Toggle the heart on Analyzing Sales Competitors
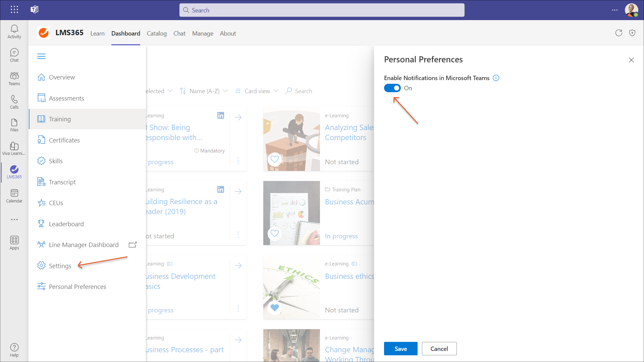The height and width of the screenshot is (362, 644). [x=275, y=159]
